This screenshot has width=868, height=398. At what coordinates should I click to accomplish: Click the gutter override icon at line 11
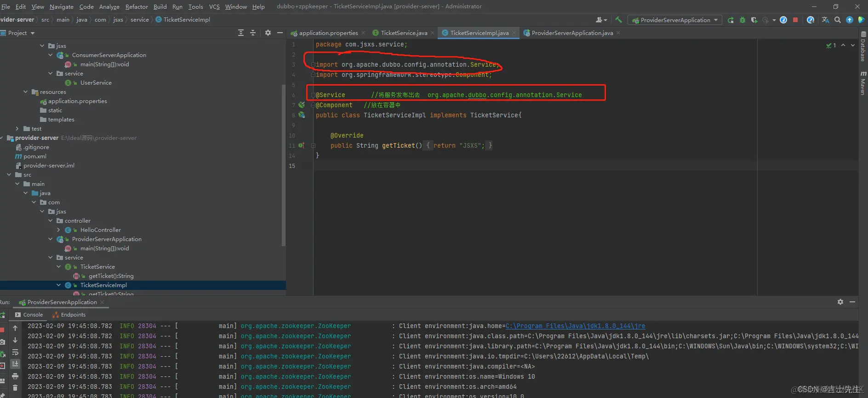pyautogui.click(x=301, y=145)
